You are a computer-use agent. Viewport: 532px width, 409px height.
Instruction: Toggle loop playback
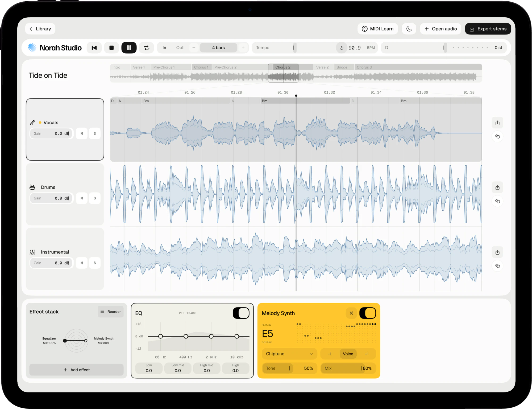pyautogui.click(x=146, y=48)
